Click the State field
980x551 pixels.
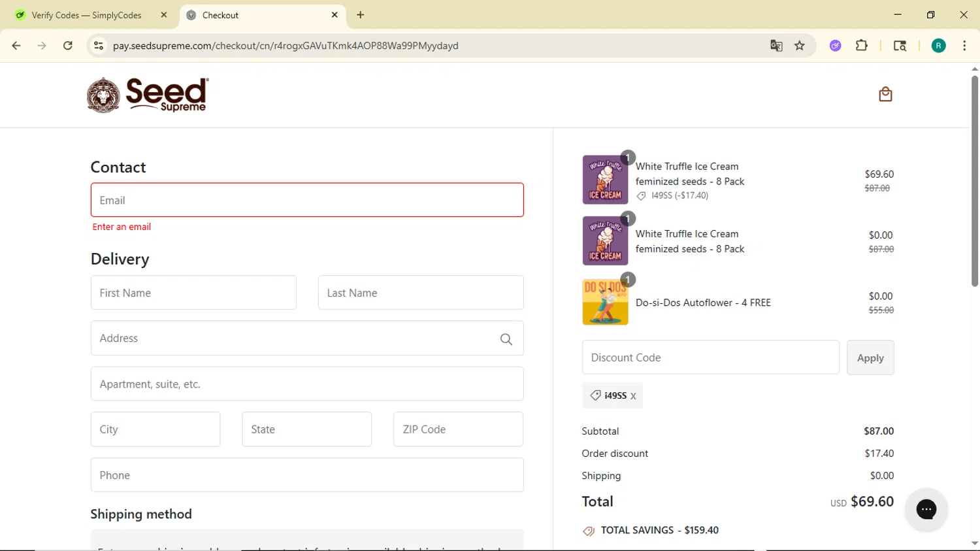307,429
